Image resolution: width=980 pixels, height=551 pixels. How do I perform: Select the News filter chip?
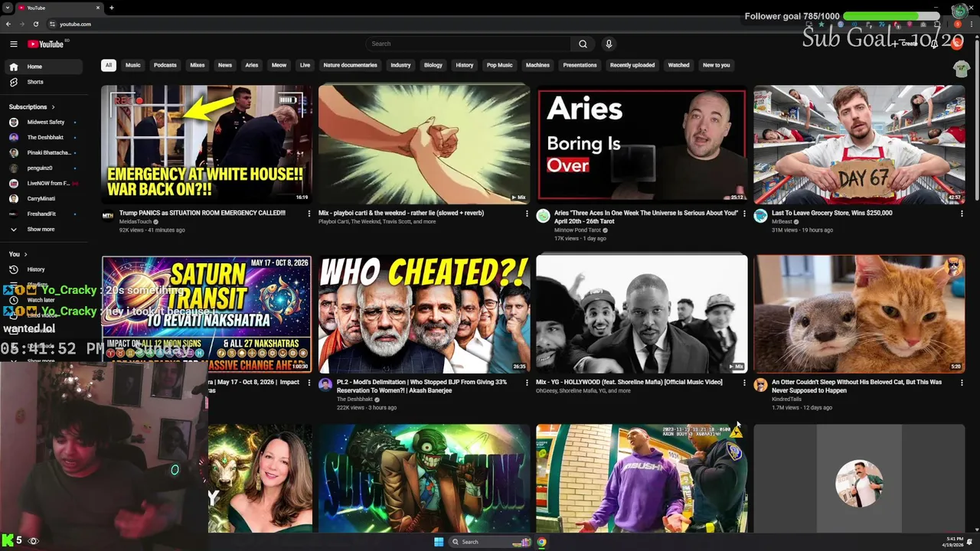[x=225, y=65]
